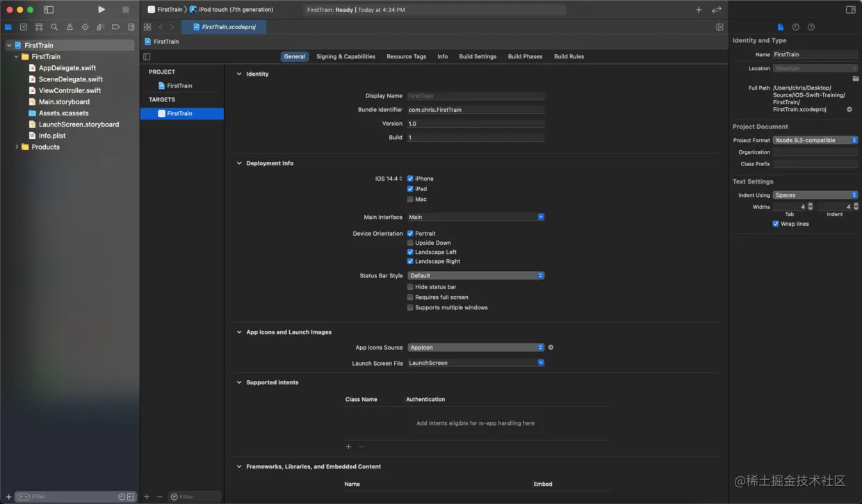Screen dimensions: 862x504
Task: Open the Report navigator
Action: click(131, 27)
